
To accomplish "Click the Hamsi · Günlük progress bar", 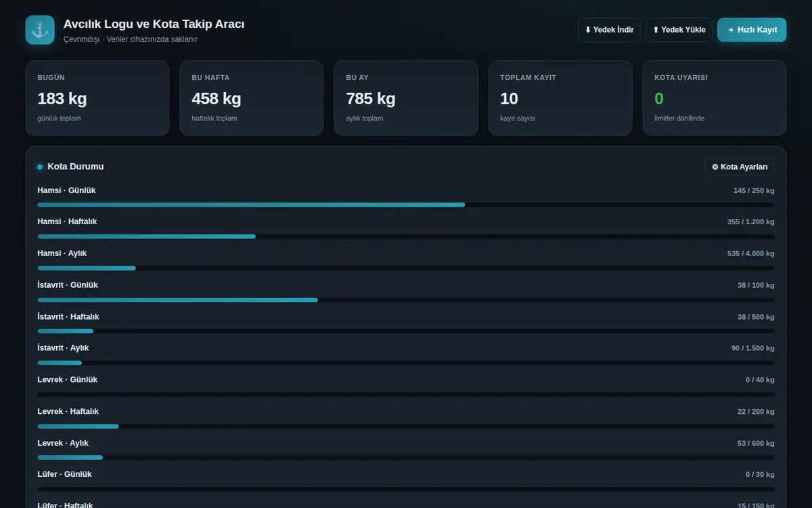I will point(406,205).
